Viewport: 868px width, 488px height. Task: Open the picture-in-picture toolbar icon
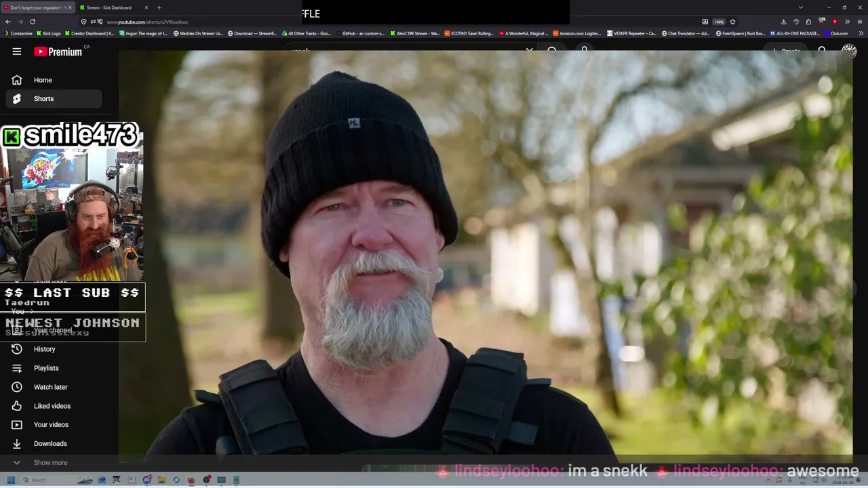(705, 22)
